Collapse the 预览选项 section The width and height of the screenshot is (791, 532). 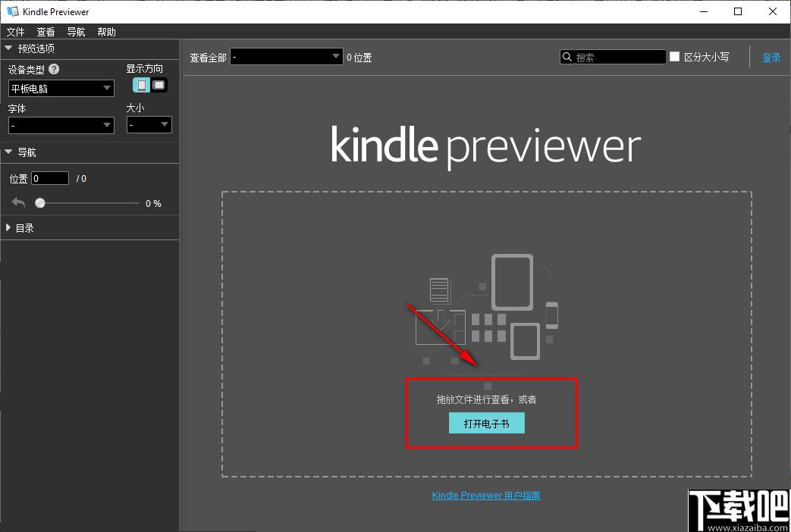tap(8, 48)
